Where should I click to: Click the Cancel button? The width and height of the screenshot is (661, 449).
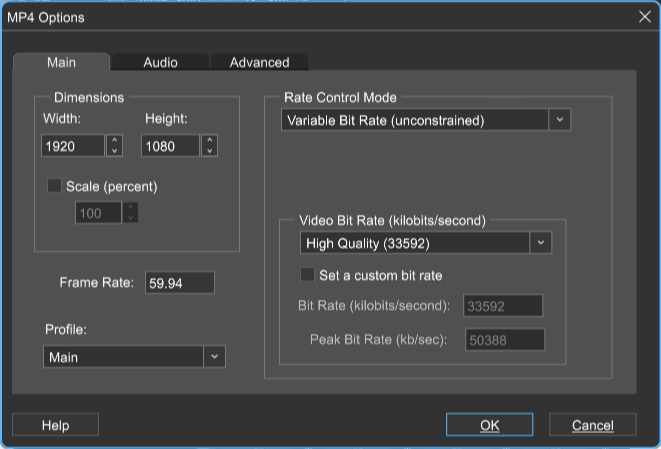[x=592, y=425]
